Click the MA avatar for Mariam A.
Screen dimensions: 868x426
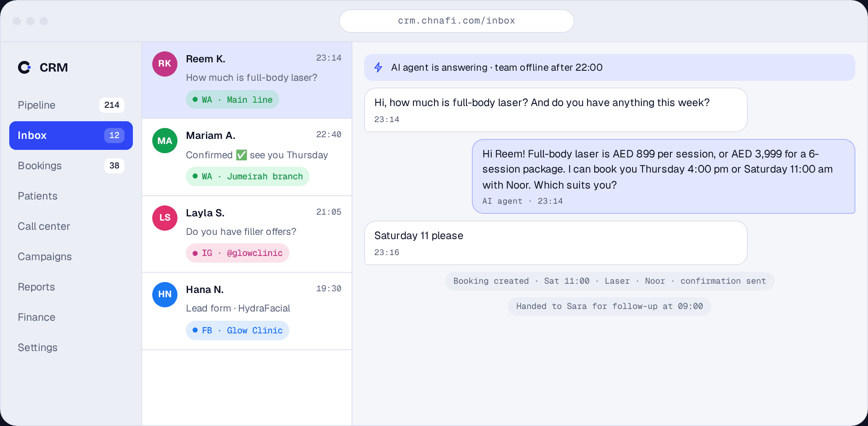165,141
